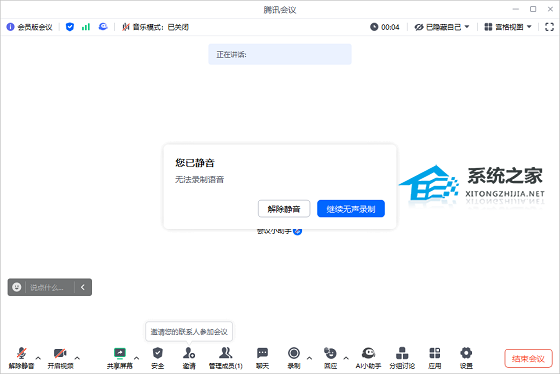Check the green network signal icon
Image resolution: width=560 pixels, height=374 pixels.
click(x=86, y=27)
